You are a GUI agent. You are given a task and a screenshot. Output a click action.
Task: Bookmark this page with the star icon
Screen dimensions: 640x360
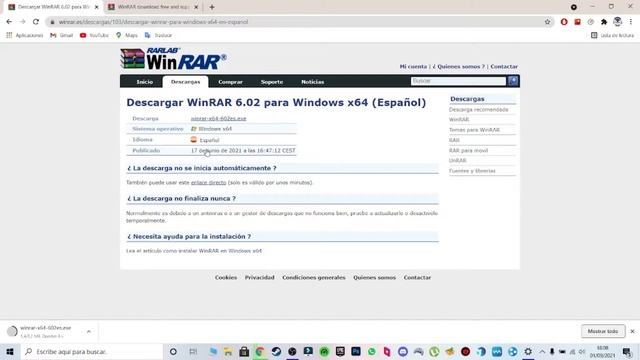[547, 22]
